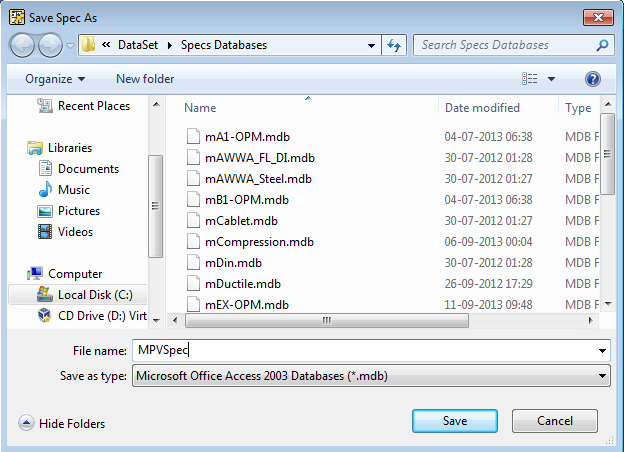Open the view options dropdown arrow
This screenshot has width=624, height=452.
551,79
